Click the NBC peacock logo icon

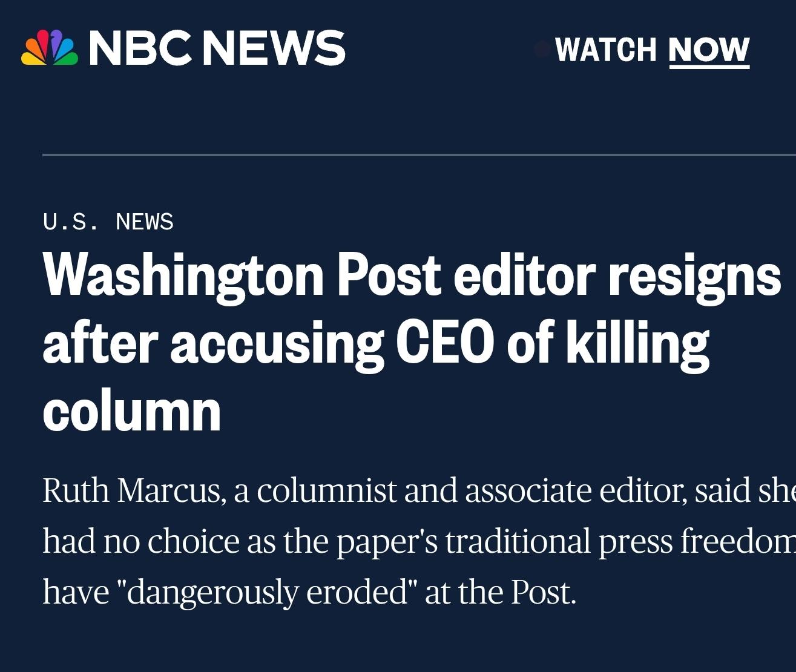click(50, 48)
